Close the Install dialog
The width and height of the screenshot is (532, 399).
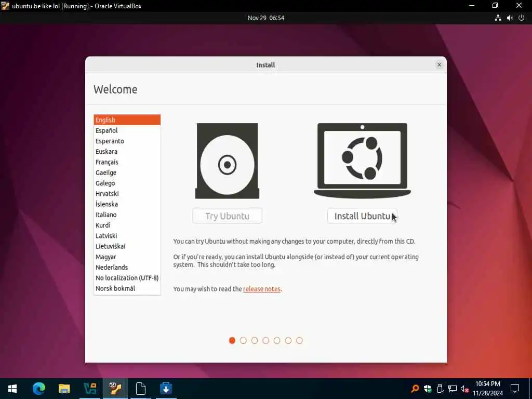(439, 64)
